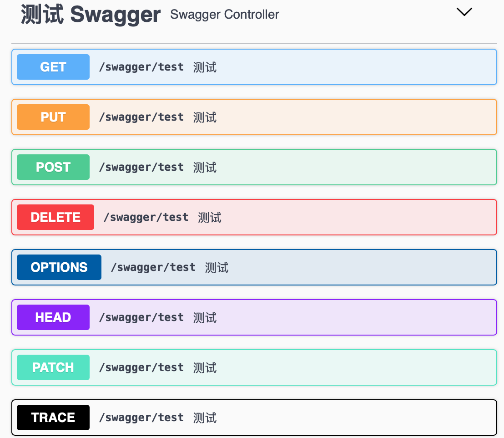Screen dimensions: 504x438
Task: Click the 测试 summary in the OPTIONS row
Action: coord(217,267)
